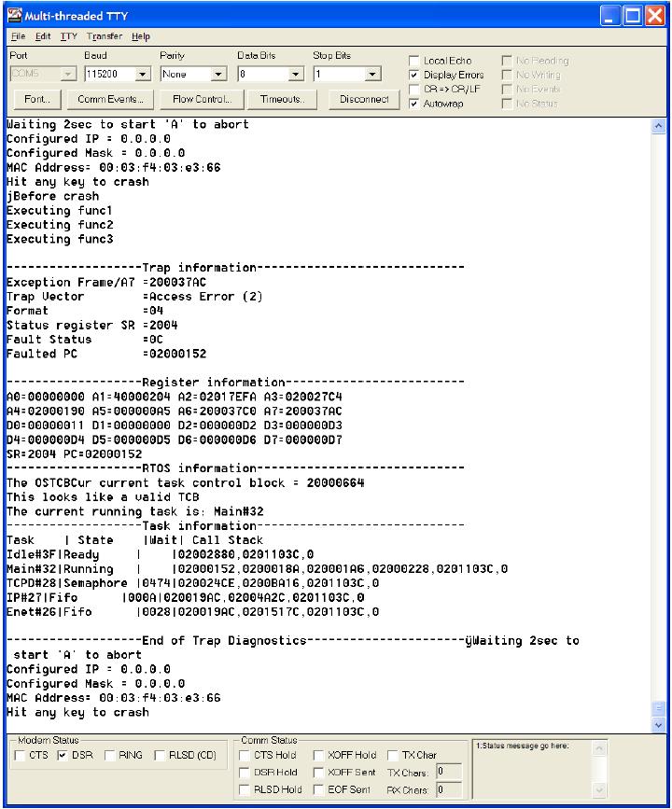Toggle the Display Errors checkbox
Viewport: 672px width, 809px height.
click(x=415, y=76)
